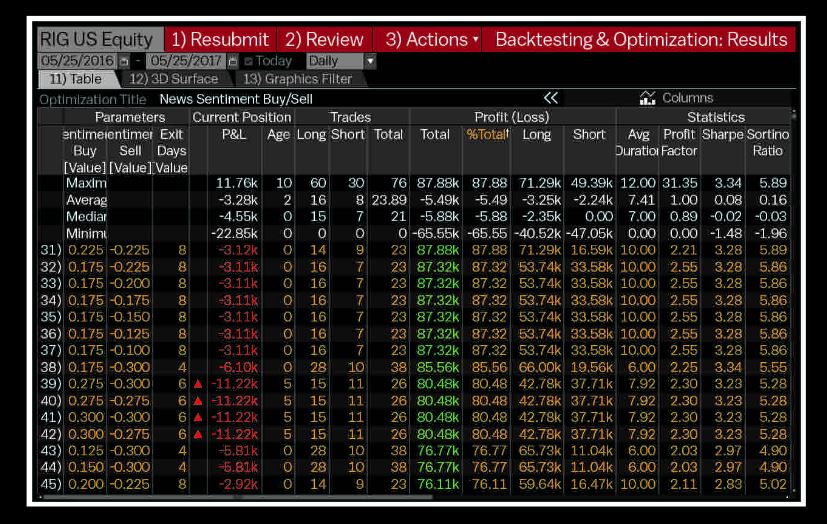
Task: Click the Columns chart icon
Action: [x=646, y=98]
